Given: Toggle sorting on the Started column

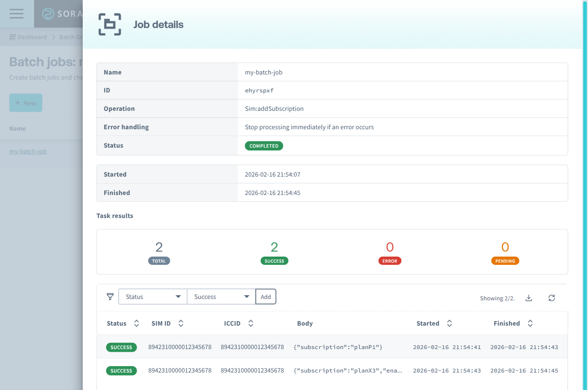Looking at the screenshot, I should point(449,323).
